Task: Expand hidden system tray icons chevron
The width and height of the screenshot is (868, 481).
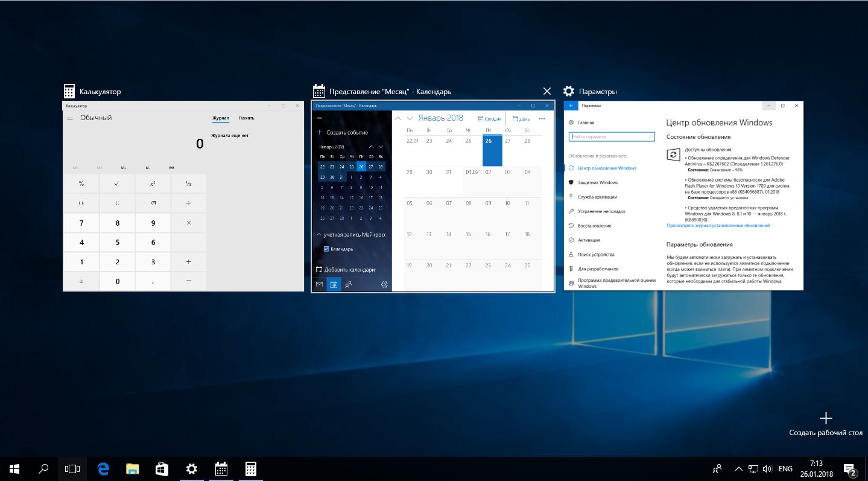Action: pos(739,469)
